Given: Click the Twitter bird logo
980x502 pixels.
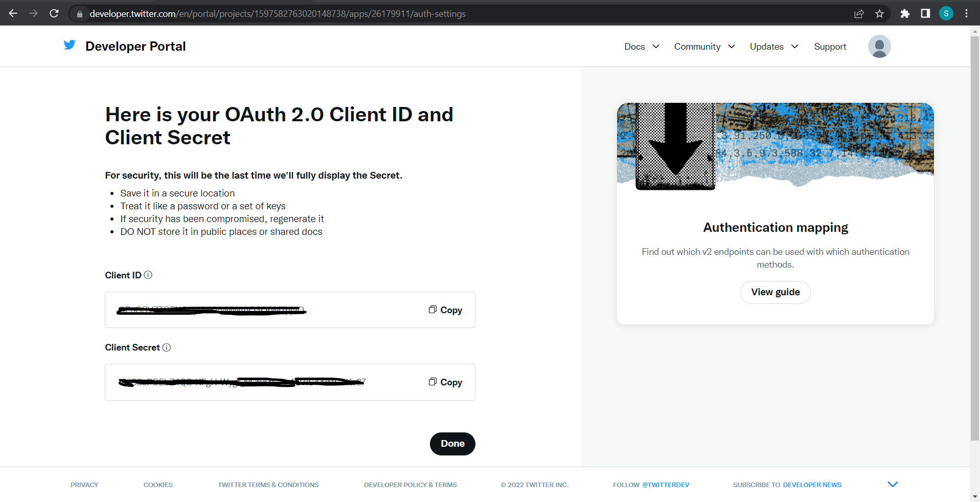Looking at the screenshot, I should click(70, 46).
